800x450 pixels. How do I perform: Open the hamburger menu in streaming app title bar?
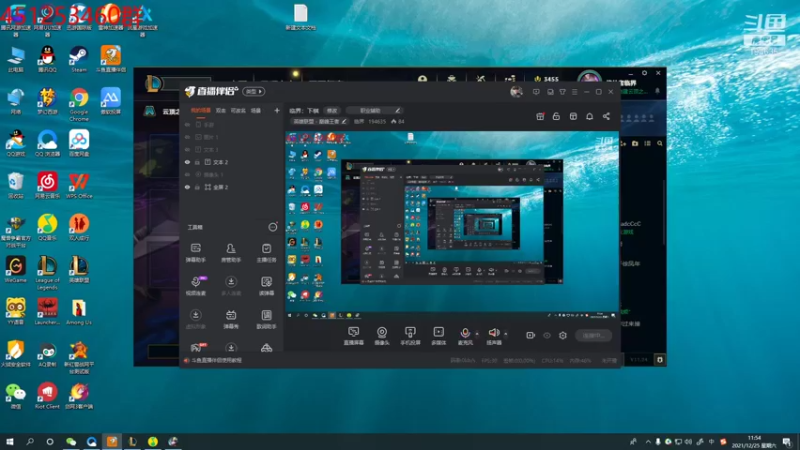[574, 92]
